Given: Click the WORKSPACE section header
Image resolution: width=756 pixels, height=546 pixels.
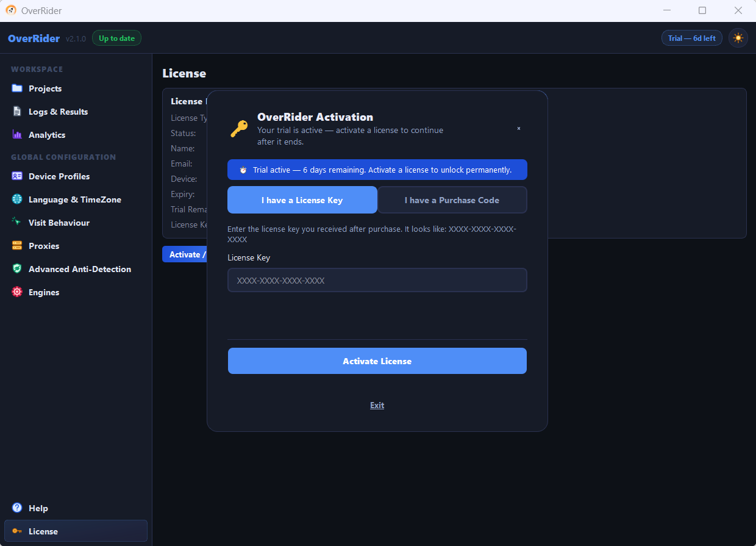Looking at the screenshot, I should click(x=37, y=70).
